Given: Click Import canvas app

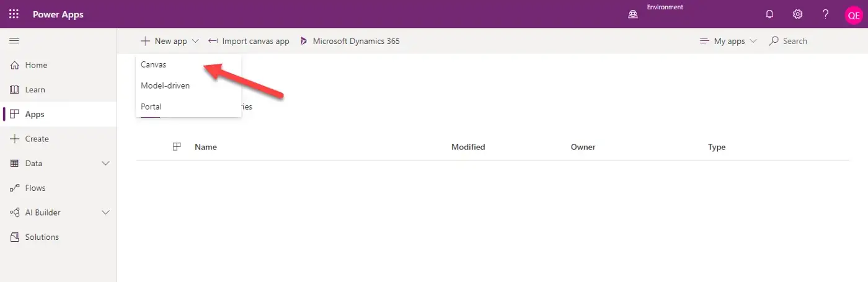Looking at the screenshot, I should pyautogui.click(x=249, y=41).
